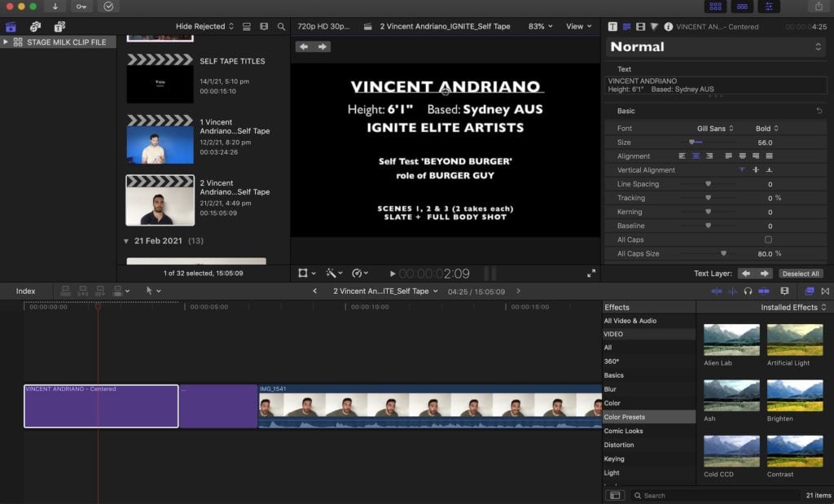Reset the Basic text parameters
Image resolution: width=834 pixels, height=504 pixels.
click(819, 111)
